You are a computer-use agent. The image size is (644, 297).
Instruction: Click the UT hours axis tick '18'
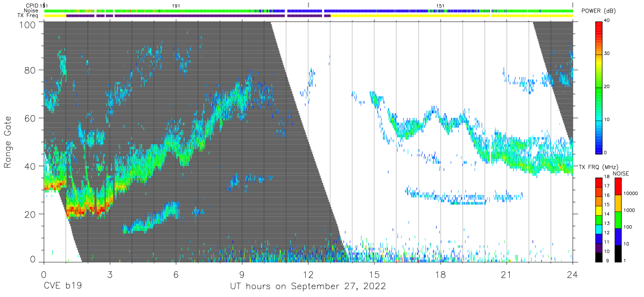click(x=441, y=274)
